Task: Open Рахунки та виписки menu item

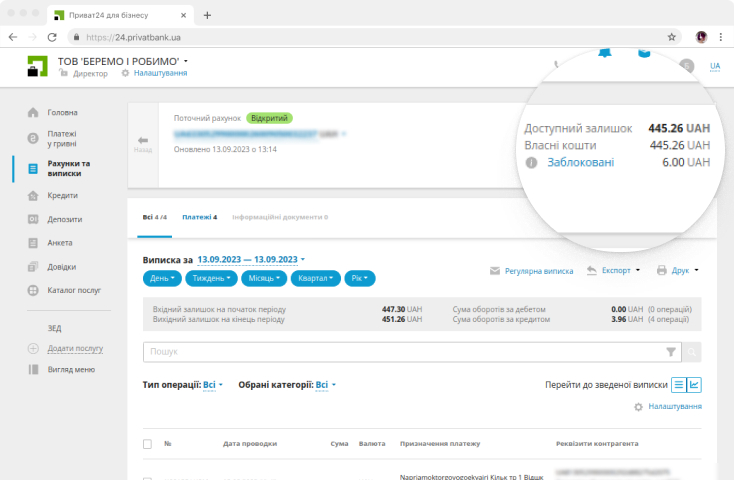Action: point(69,168)
